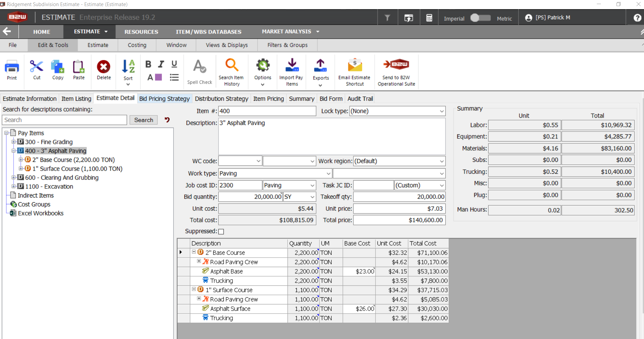
Task: Click the red Delete icon
Action: click(x=104, y=67)
